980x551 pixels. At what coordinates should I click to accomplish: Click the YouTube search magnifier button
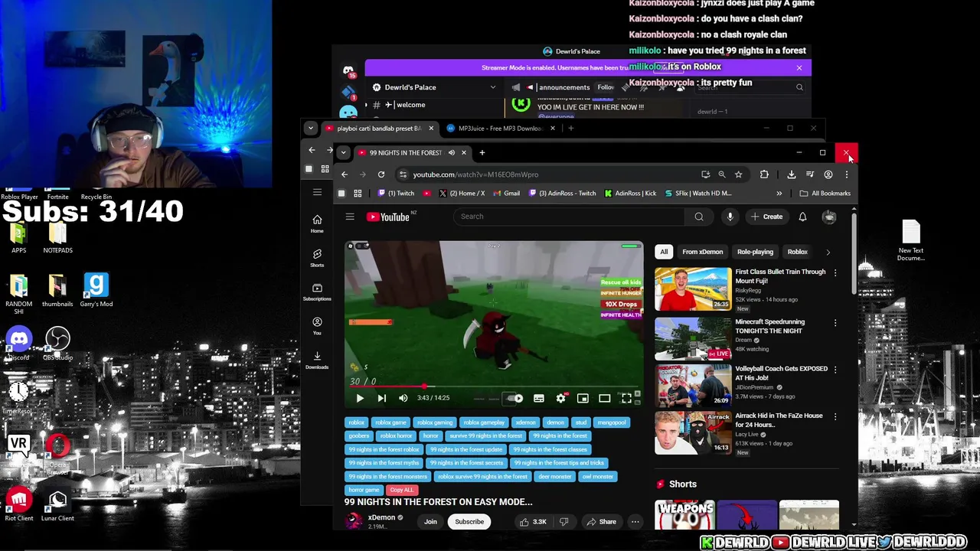[699, 217]
